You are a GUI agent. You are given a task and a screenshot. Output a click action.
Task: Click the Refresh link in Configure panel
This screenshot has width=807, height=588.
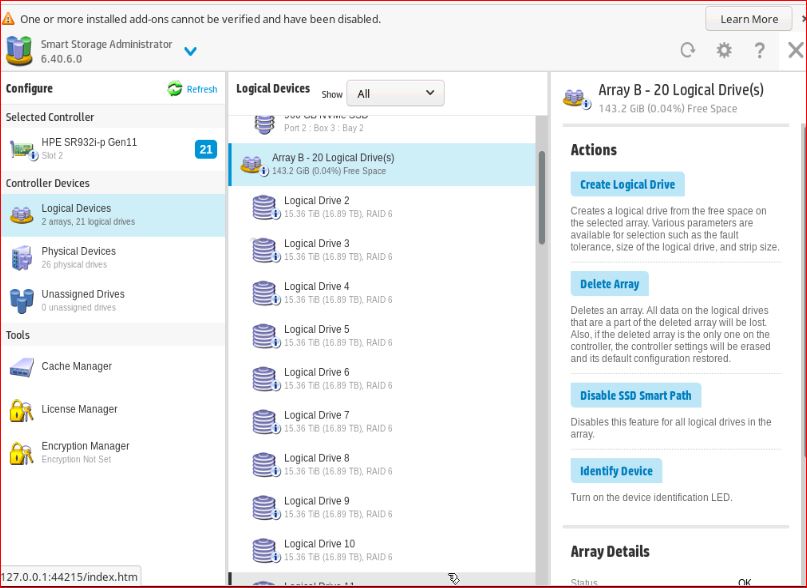[x=193, y=89]
